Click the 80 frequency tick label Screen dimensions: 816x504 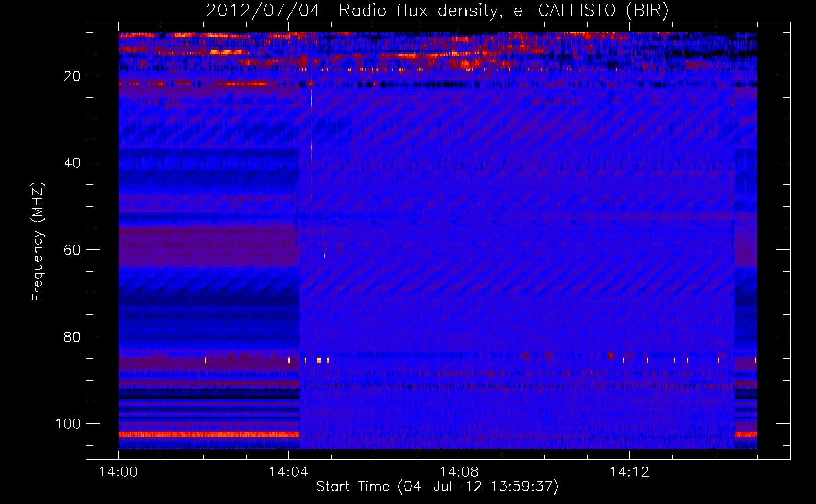73,337
